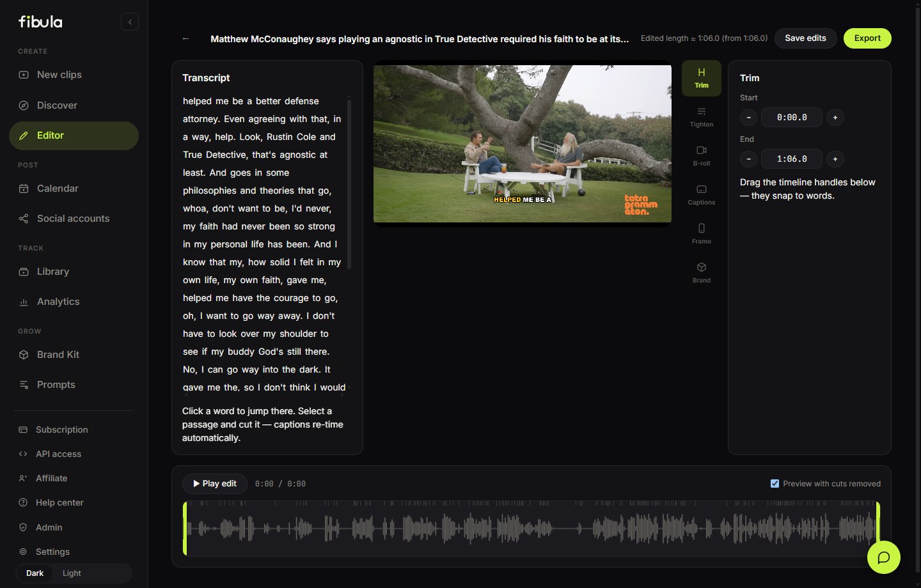The width and height of the screenshot is (921, 588).
Task: Open the Analytics section
Action: coord(74,302)
